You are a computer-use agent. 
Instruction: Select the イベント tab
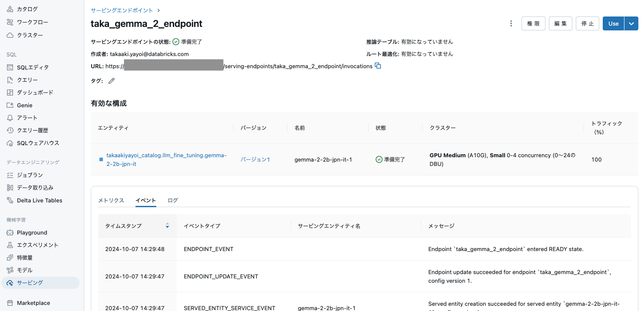(x=145, y=200)
